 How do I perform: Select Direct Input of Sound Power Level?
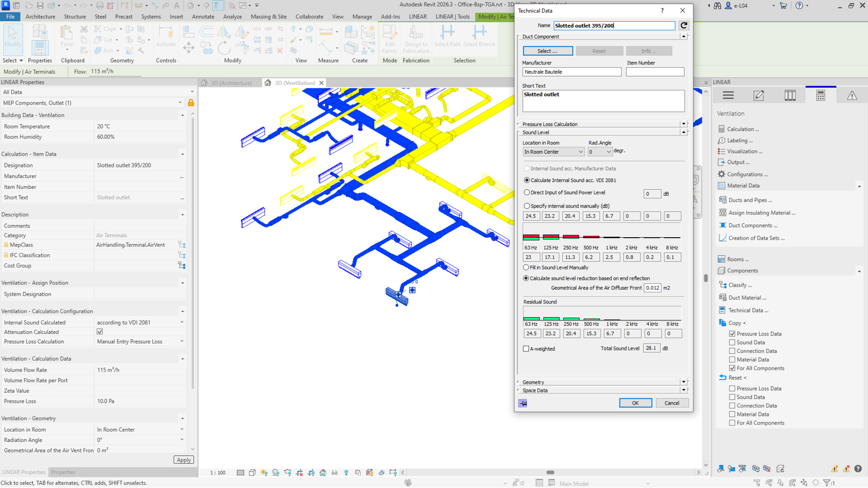point(527,193)
